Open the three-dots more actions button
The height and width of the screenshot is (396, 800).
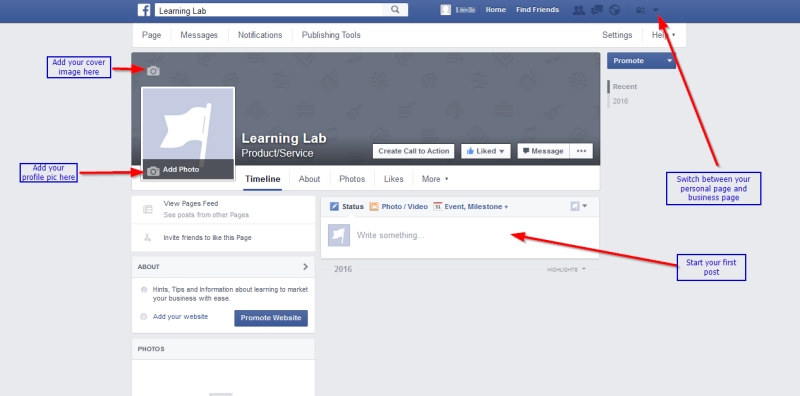click(581, 151)
